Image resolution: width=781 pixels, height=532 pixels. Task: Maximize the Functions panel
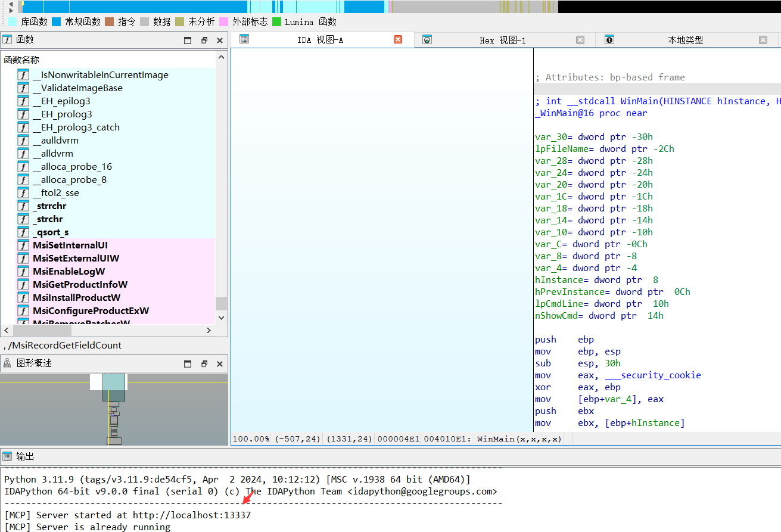[188, 41]
